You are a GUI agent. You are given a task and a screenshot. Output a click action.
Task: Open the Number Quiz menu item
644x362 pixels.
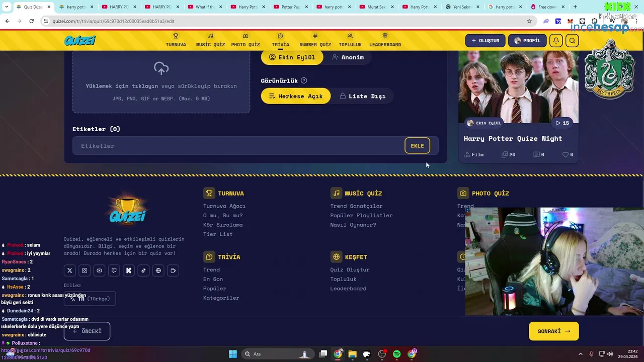tap(315, 40)
